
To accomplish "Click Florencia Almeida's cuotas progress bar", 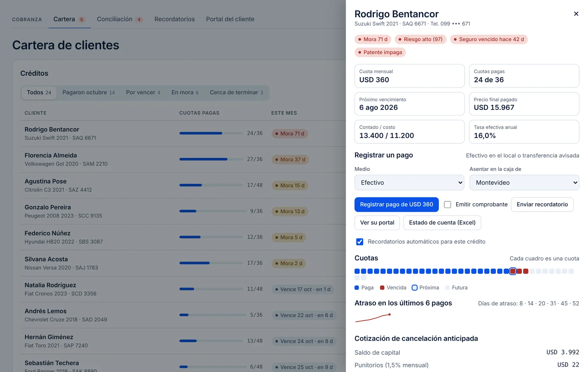I will click(x=211, y=159).
